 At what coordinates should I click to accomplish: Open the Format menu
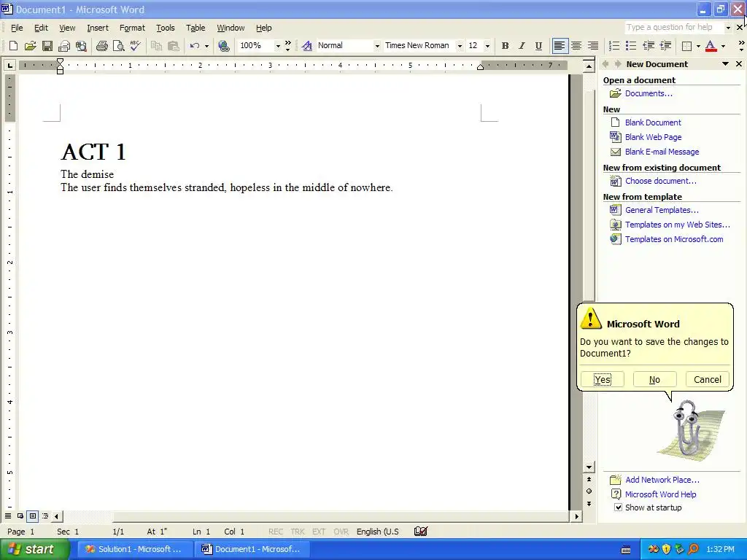(x=132, y=28)
